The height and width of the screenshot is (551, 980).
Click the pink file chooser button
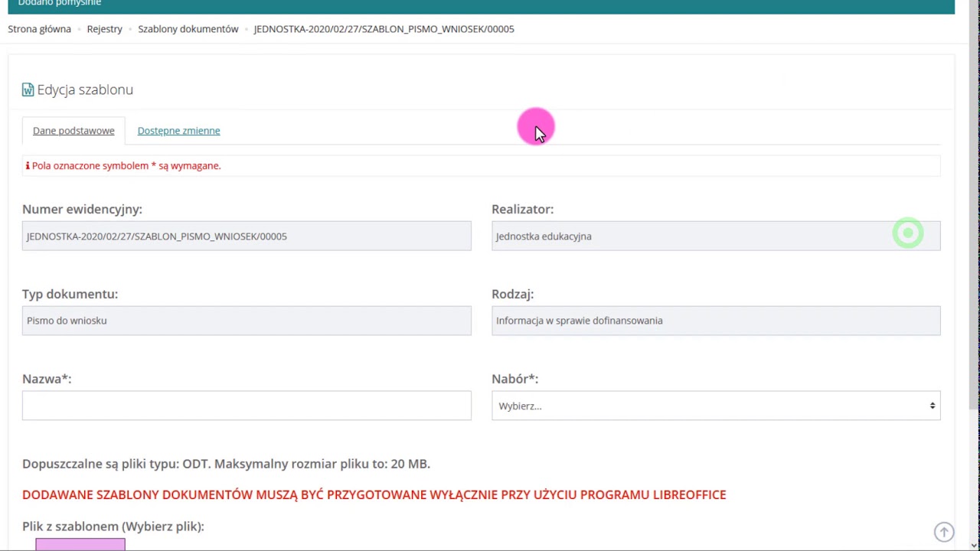[x=80, y=544]
